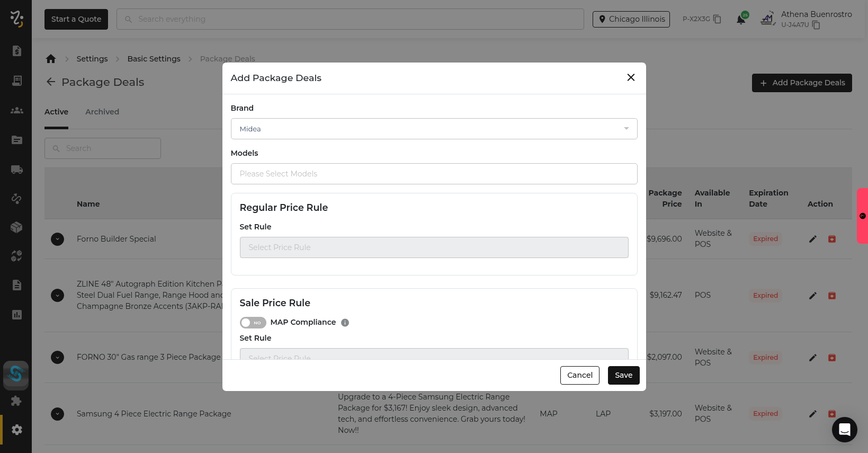Click the Cancel button

click(579, 375)
